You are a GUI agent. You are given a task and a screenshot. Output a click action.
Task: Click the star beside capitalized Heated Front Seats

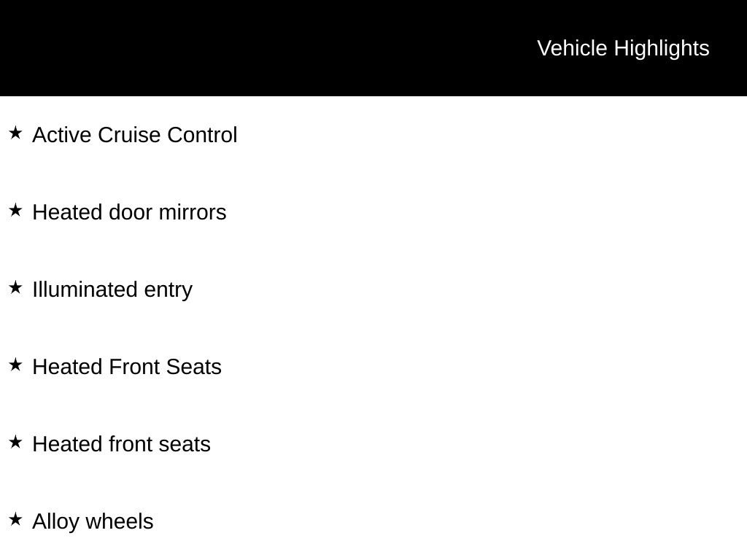pos(15,365)
